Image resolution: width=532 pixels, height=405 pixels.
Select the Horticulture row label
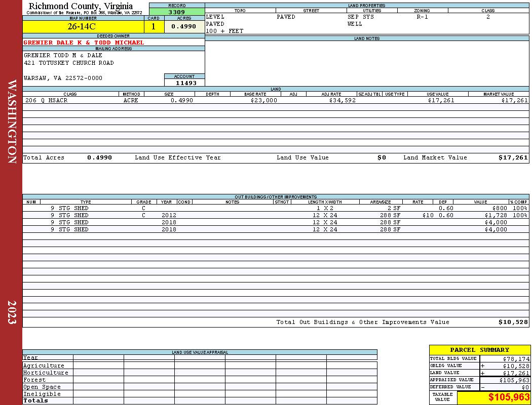point(46,373)
